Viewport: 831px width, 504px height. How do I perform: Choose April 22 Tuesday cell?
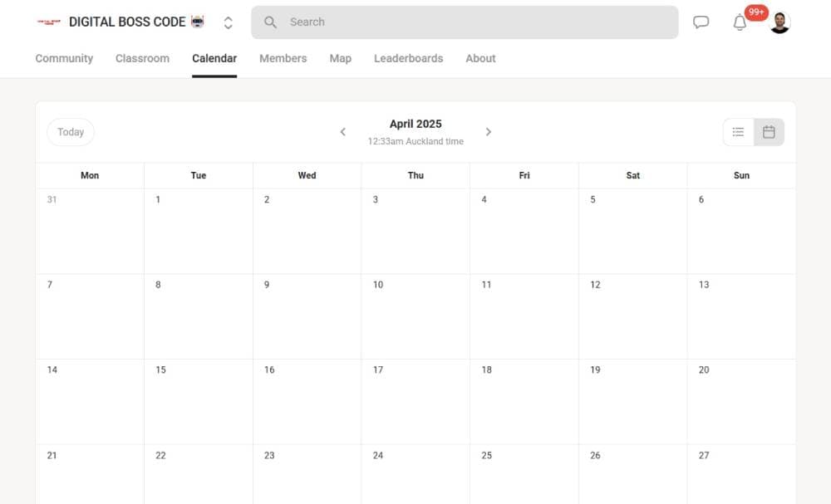199,474
